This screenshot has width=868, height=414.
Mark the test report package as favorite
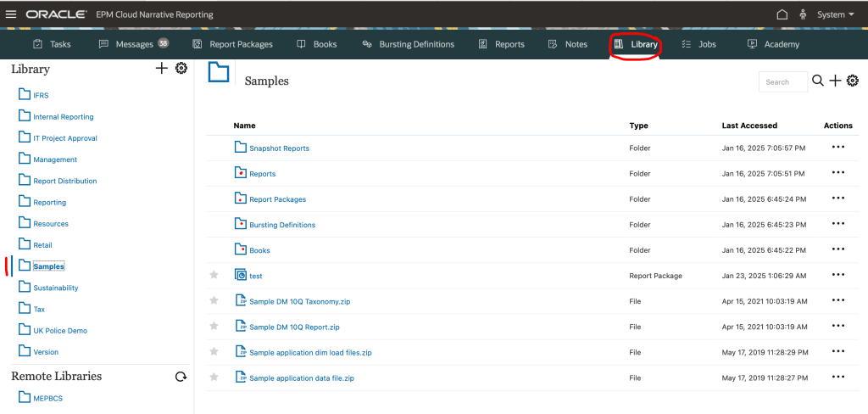214,275
